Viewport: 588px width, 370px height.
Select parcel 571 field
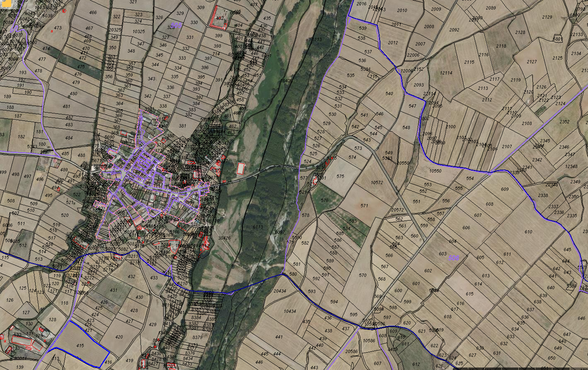364,206
